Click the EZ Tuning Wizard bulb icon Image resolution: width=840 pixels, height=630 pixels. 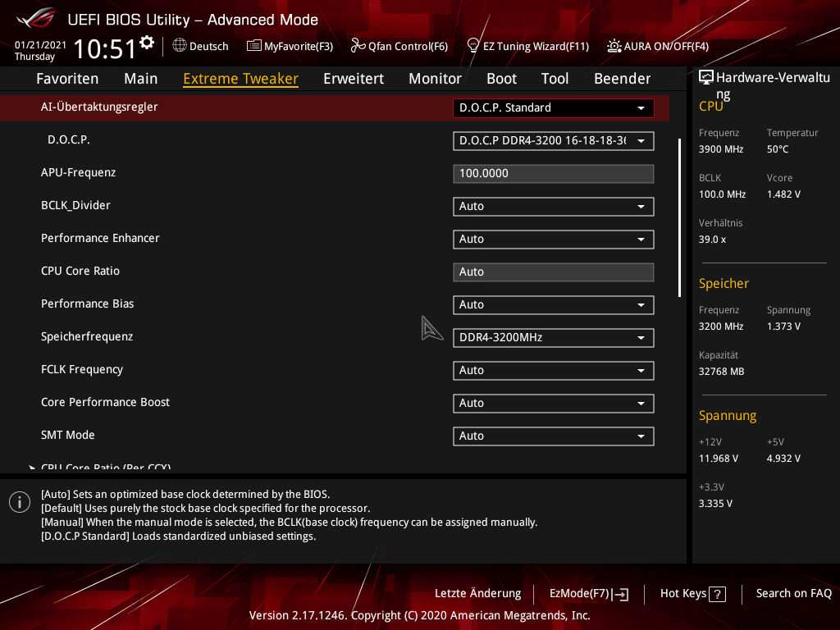[x=473, y=46]
